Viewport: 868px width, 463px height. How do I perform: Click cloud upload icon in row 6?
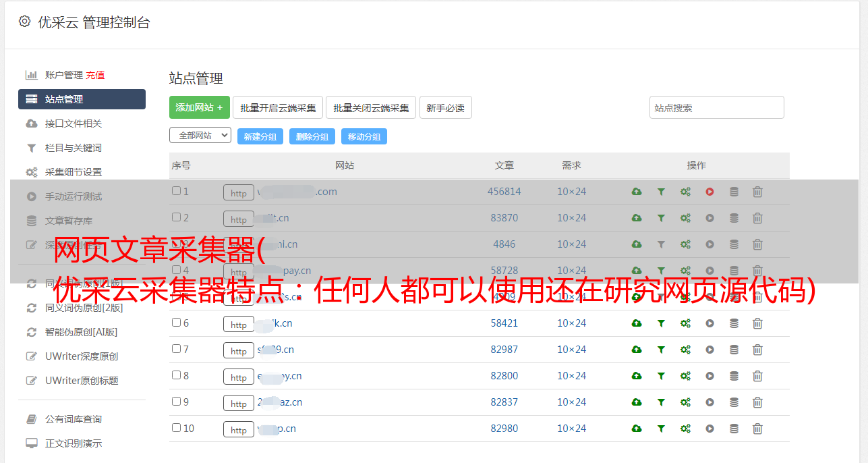[x=637, y=323]
